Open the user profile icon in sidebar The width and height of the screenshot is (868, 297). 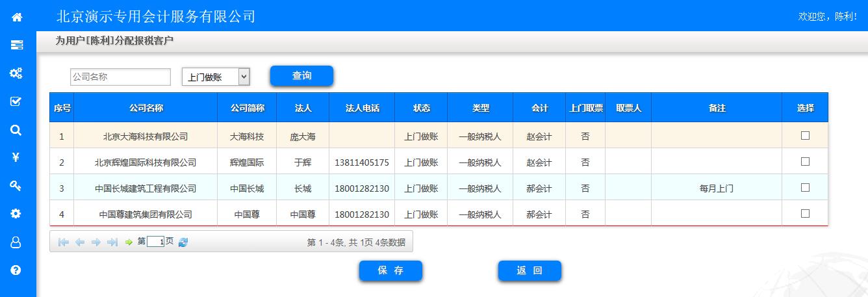pos(16,242)
